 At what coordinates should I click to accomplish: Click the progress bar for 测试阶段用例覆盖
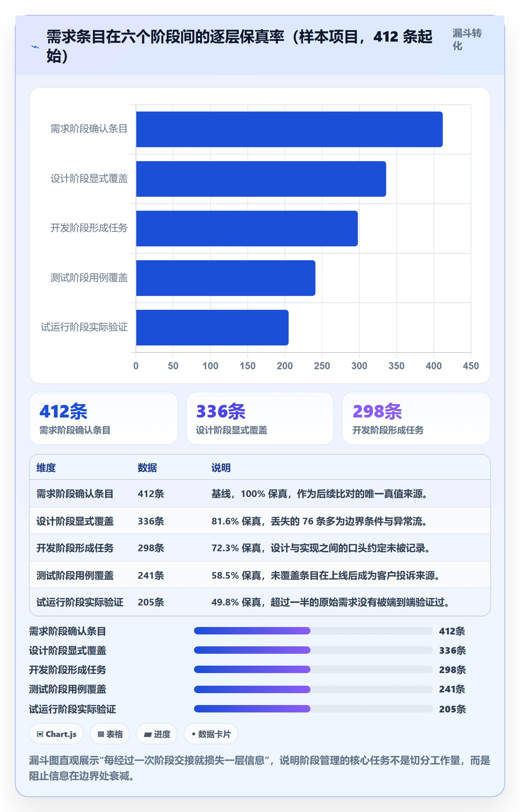(x=313, y=689)
